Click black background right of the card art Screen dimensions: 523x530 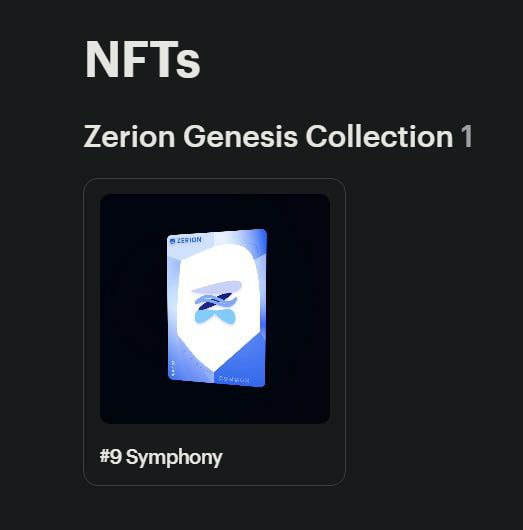click(x=299, y=309)
